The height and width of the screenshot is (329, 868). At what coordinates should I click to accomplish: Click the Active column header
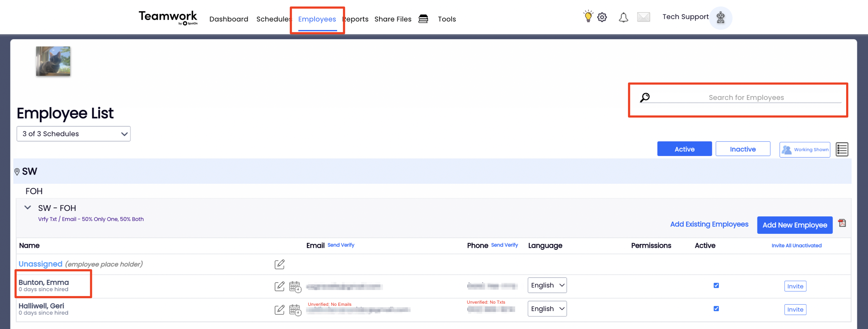(x=705, y=246)
